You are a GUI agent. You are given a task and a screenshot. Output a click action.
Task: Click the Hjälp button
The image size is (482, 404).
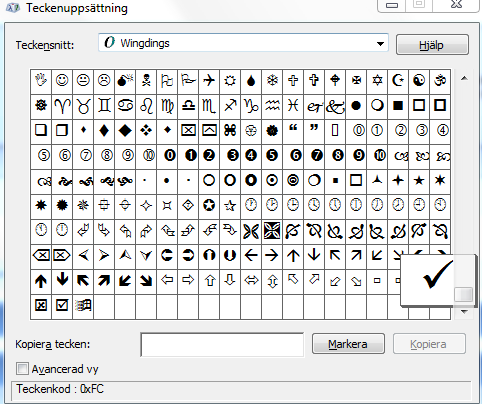pyautogui.click(x=432, y=45)
